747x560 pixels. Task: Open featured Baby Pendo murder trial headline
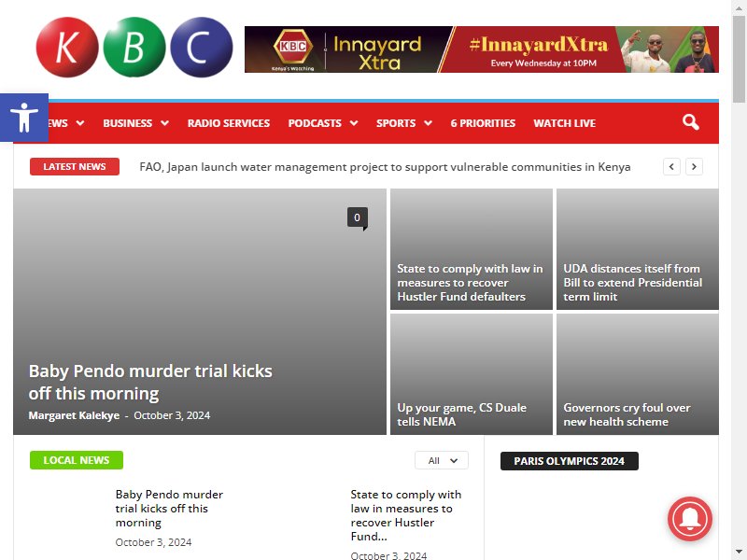tap(150, 383)
